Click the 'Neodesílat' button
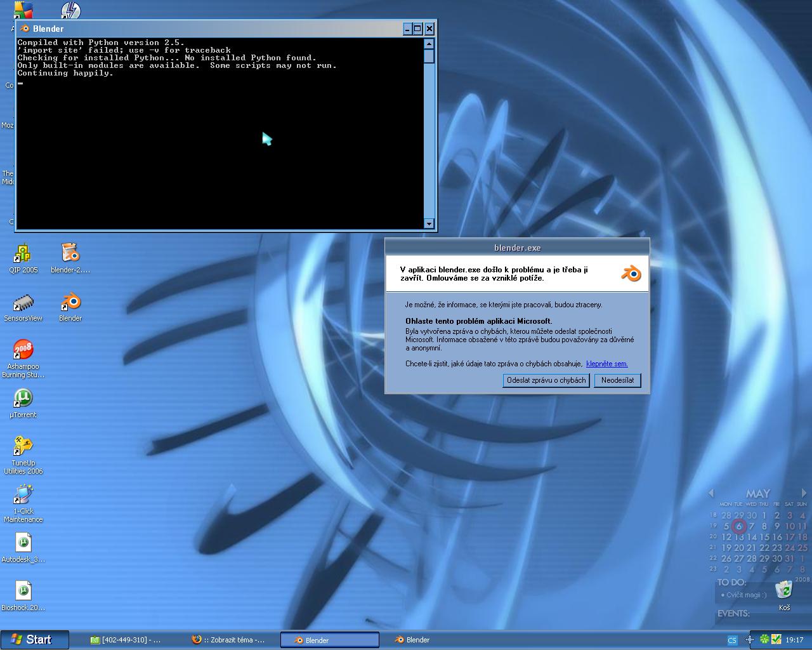Viewport: 812px width, 650px height. (618, 380)
